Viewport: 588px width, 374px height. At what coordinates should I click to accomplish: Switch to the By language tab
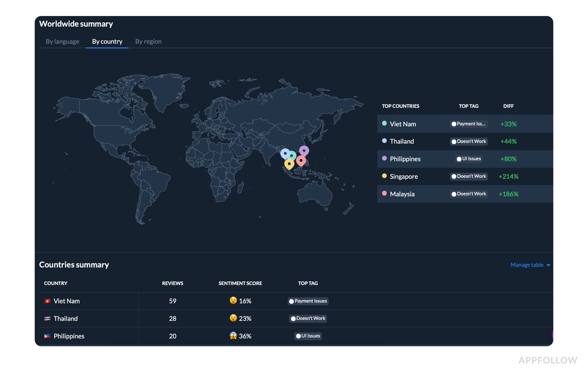pyautogui.click(x=62, y=41)
